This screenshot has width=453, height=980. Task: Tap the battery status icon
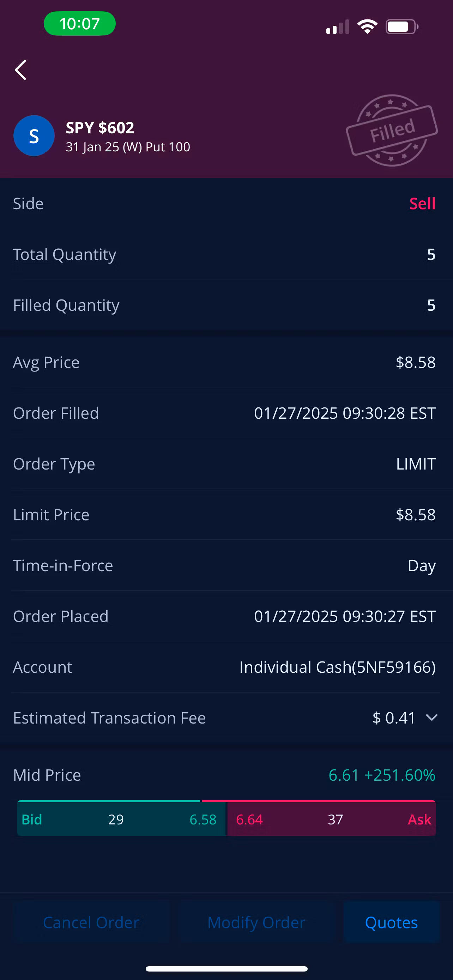tap(401, 26)
